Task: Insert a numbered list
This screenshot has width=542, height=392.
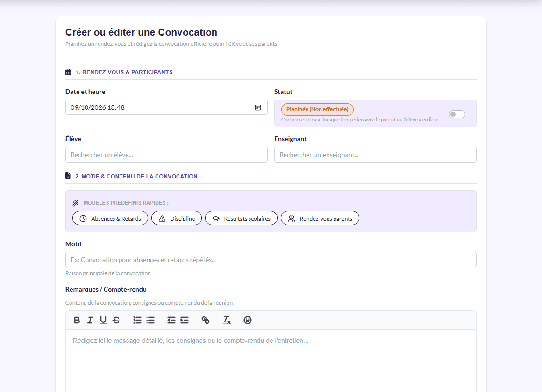Action: pyautogui.click(x=137, y=320)
